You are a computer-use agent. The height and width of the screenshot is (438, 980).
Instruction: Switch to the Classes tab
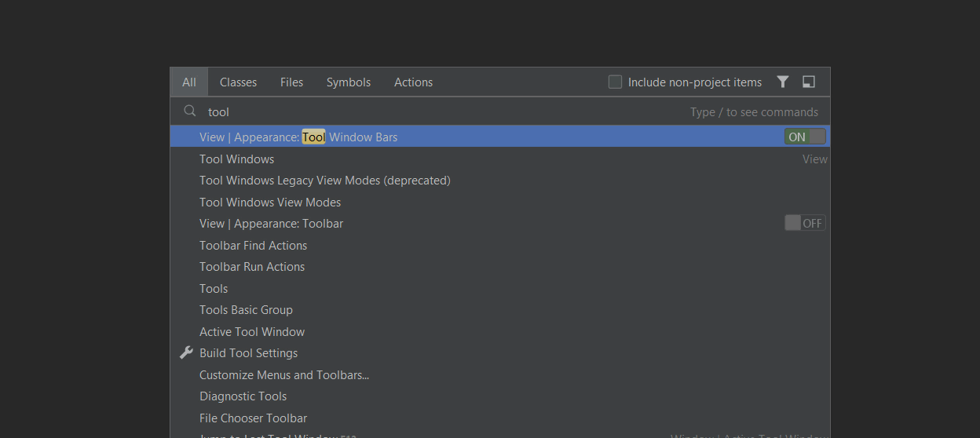point(238,82)
